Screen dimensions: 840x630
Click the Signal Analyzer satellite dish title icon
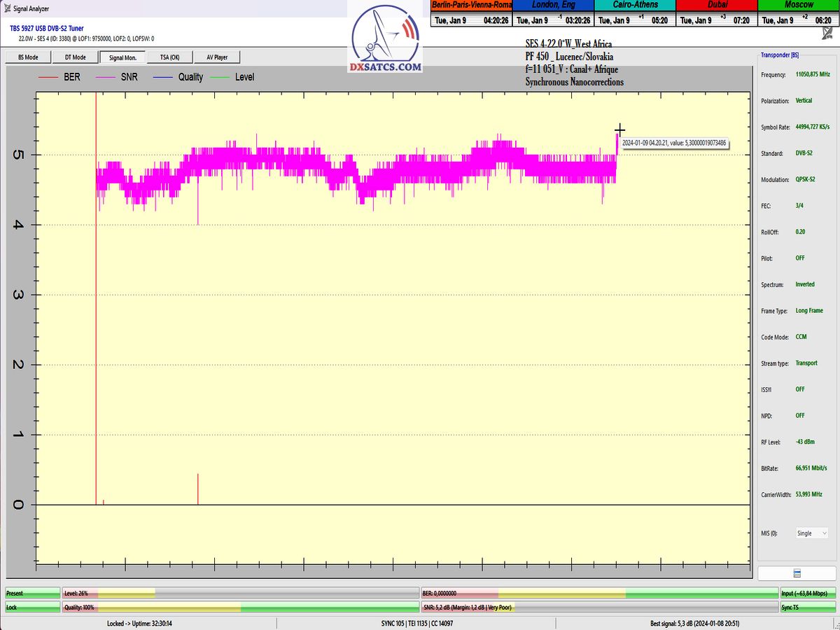pyautogui.click(x=7, y=8)
